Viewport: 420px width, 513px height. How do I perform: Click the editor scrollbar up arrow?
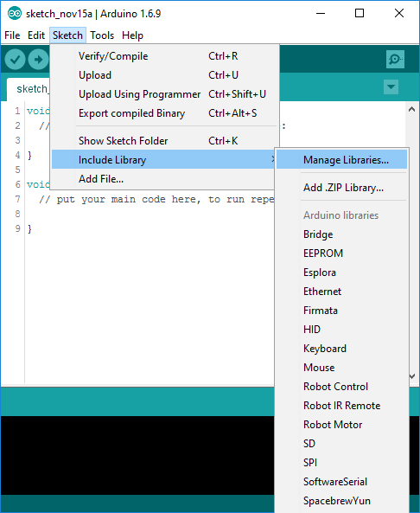(x=412, y=109)
